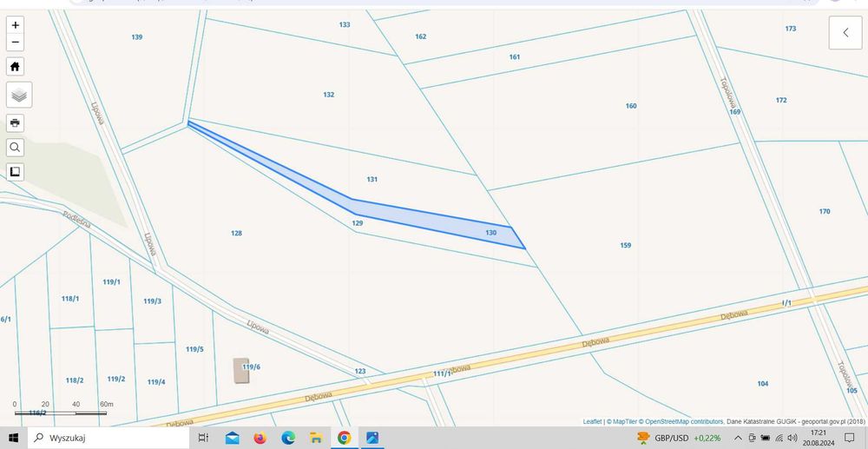Click parcel label 132
The height and width of the screenshot is (449, 868).
click(329, 95)
